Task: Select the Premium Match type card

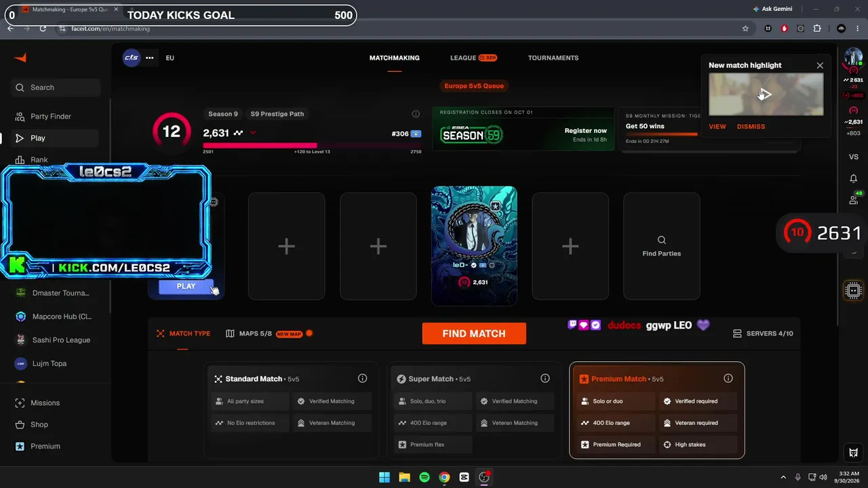Action: (657, 411)
